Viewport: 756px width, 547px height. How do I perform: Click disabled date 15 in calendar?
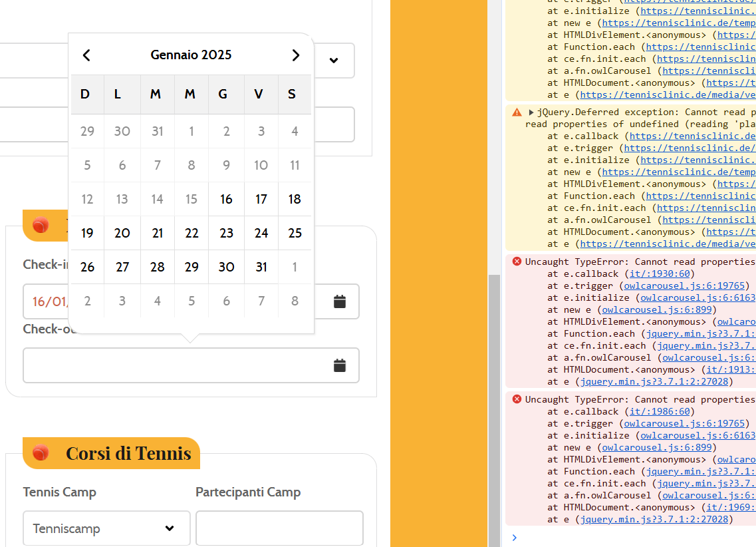[x=191, y=199]
